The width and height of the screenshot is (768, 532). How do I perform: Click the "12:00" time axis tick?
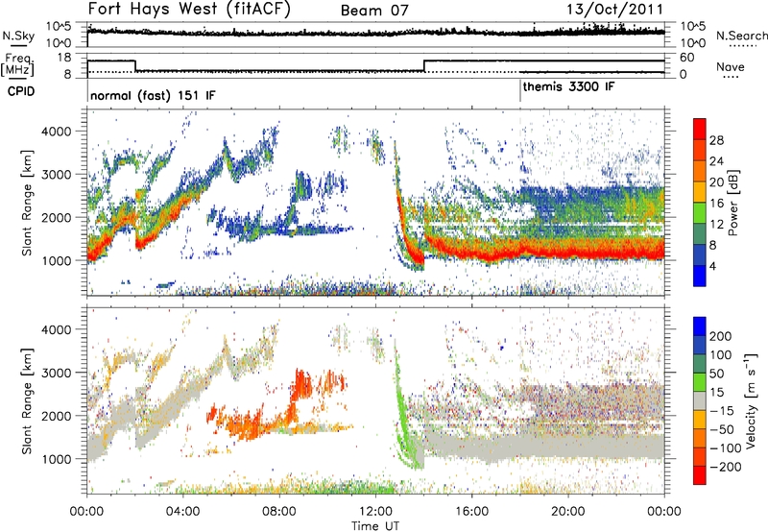point(375,512)
